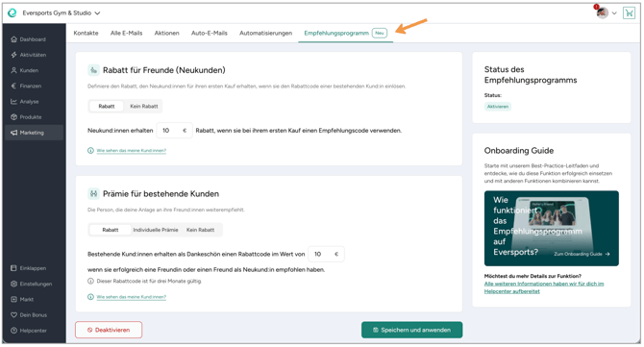Collapse the sidebar with Einklappen
The image size is (644, 347).
click(28, 268)
